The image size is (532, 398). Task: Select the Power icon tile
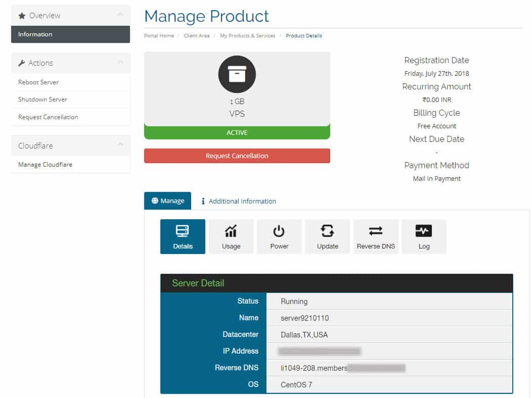279,236
